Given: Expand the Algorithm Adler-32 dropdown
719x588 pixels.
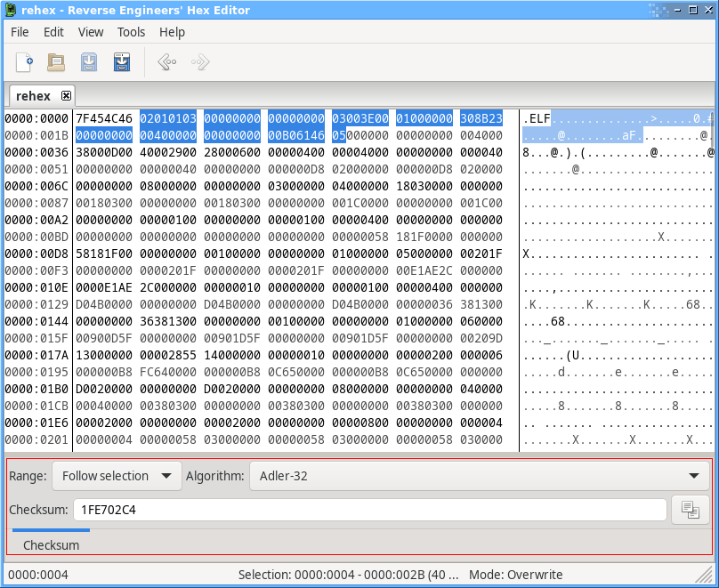Looking at the screenshot, I should 479,476.
